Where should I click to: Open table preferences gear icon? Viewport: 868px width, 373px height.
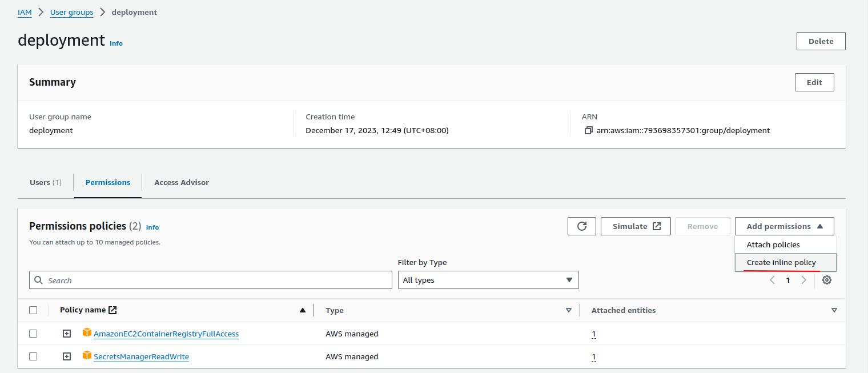pos(827,280)
